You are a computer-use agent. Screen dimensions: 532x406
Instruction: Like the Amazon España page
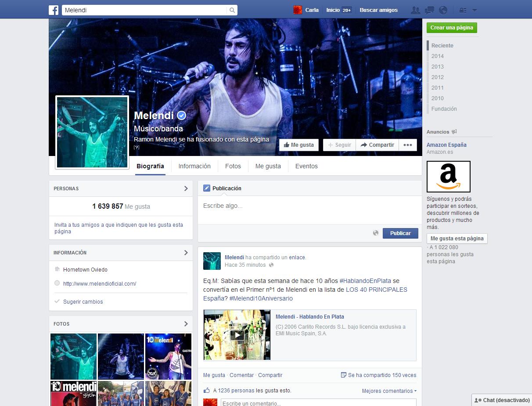(457, 239)
